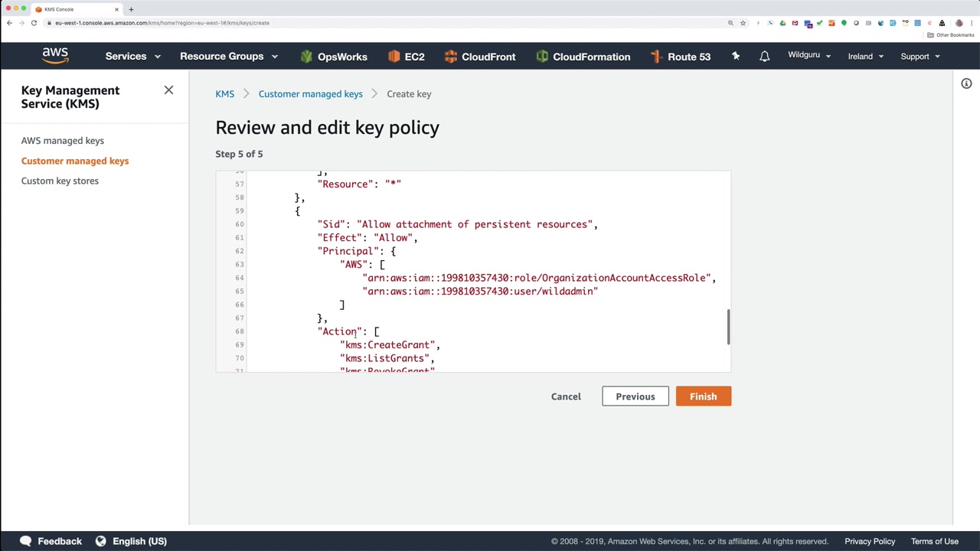Expand the Services menu

point(133,56)
